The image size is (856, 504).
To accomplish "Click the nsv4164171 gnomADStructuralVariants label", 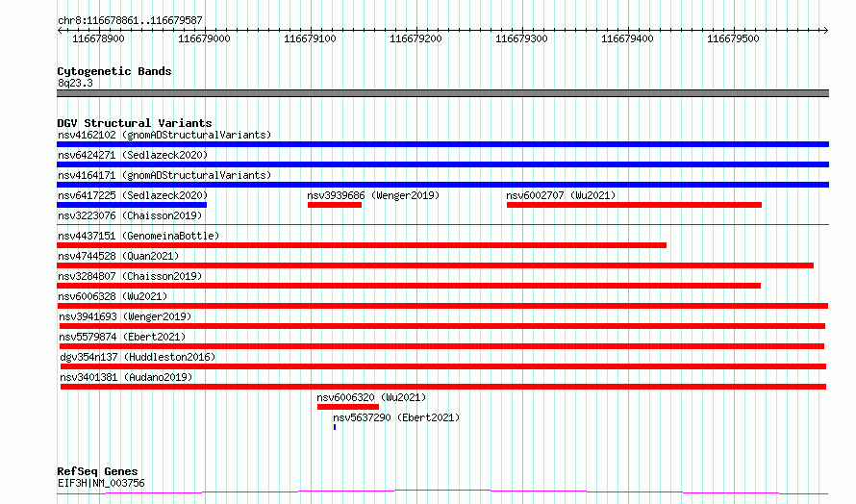I will pos(164,175).
